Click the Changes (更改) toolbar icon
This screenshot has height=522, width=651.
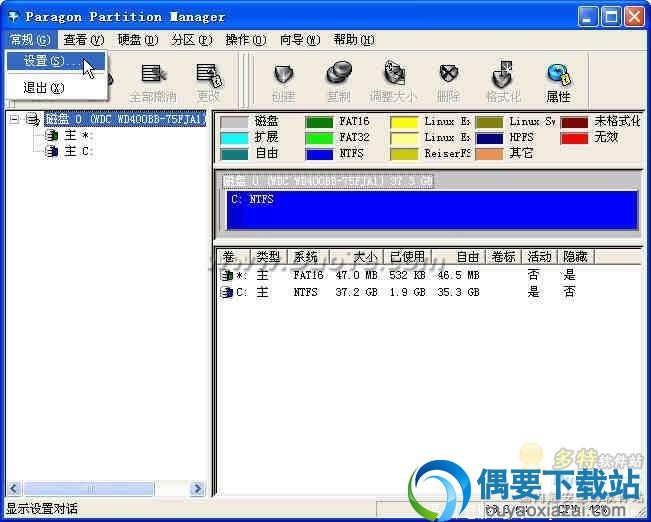pyautogui.click(x=209, y=75)
